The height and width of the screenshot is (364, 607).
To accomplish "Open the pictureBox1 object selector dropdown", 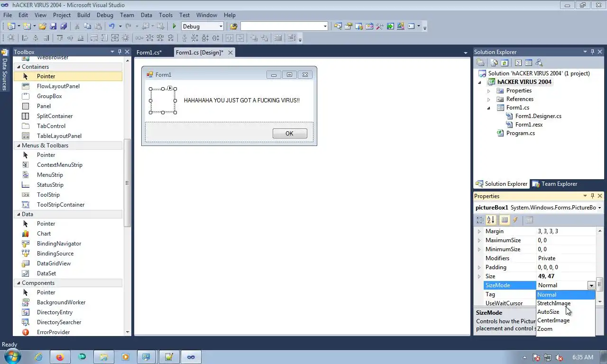I will click(x=599, y=208).
